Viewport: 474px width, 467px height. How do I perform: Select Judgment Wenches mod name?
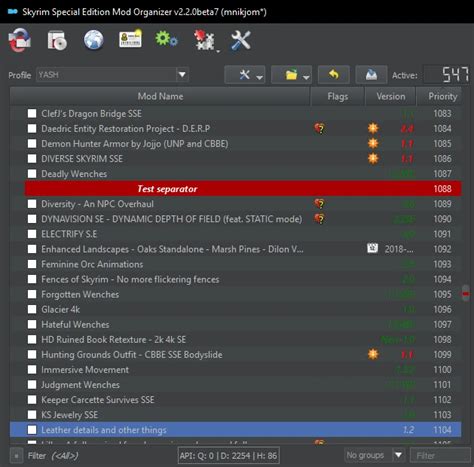point(80,385)
